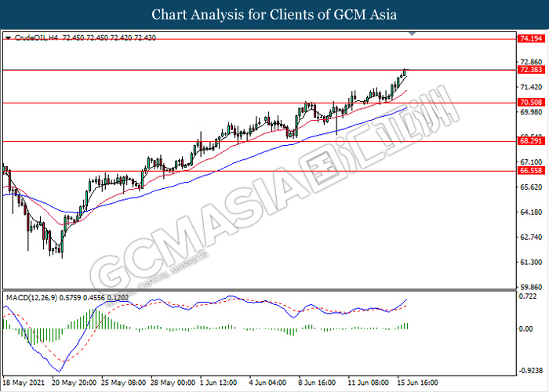This screenshot has width=549, height=392.
Task: Click the CrudeOIL,H4 chart title text
Action: pos(85,38)
